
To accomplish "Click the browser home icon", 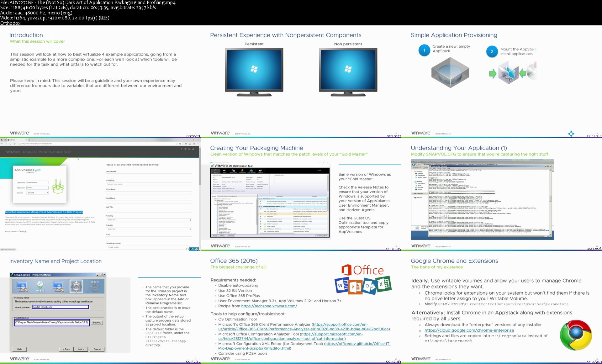I will [14, 144].
